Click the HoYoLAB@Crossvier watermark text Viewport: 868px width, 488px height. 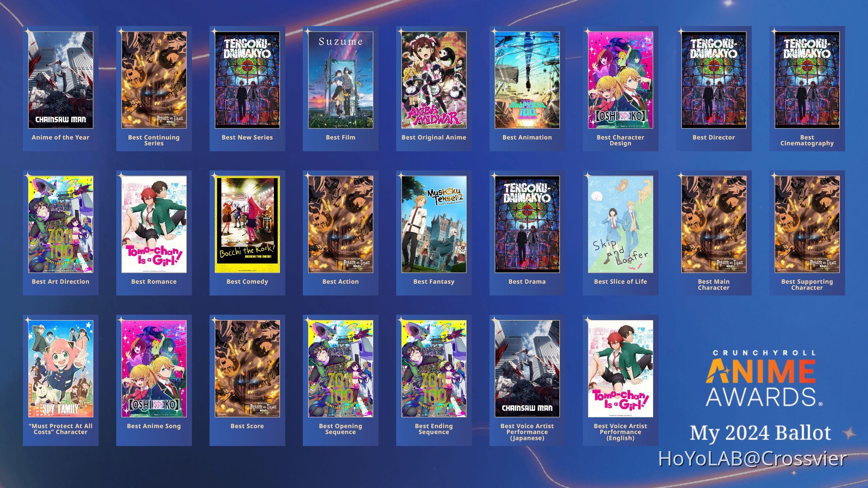point(752,459)
